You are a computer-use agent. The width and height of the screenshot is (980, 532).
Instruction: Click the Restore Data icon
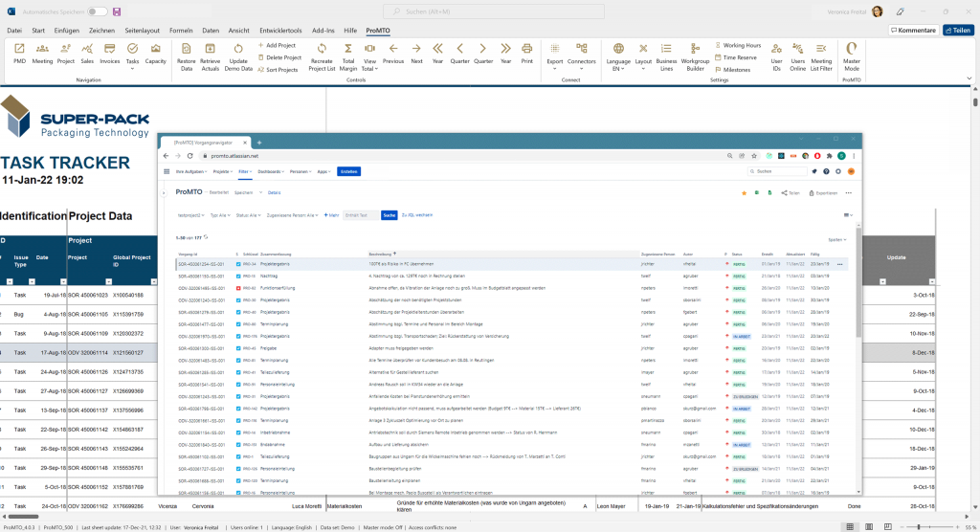pos(186,50)
